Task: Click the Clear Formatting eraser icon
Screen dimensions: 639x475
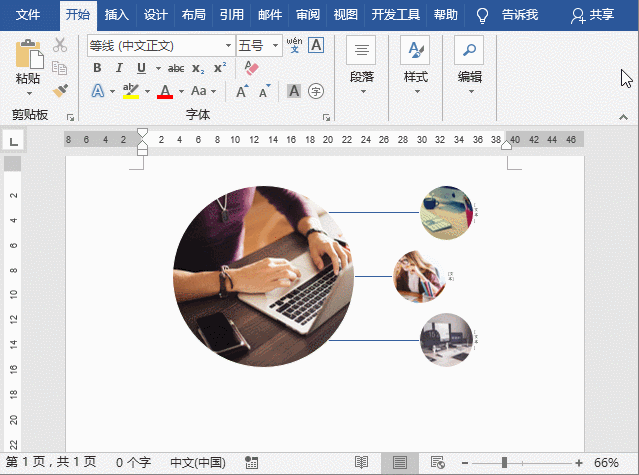Action: point(251,68)
